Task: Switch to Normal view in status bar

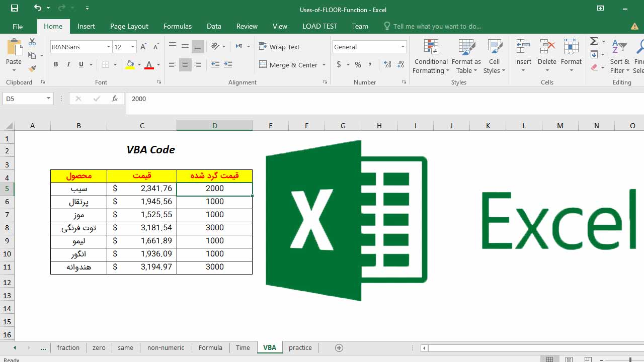Action: coord(549,359)
